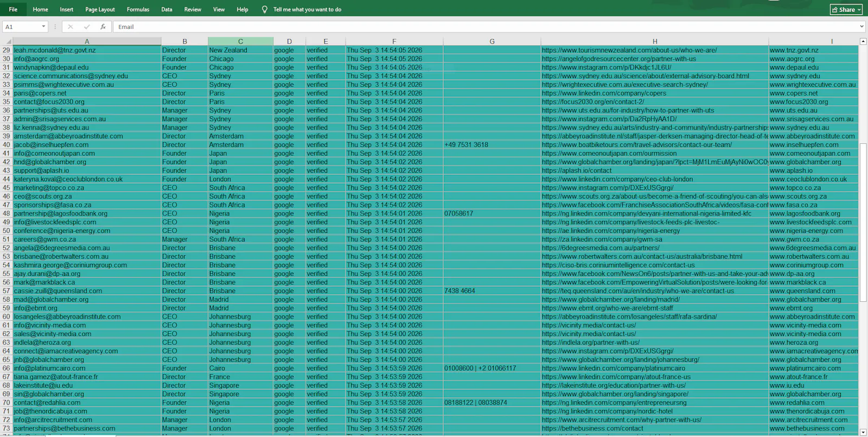Click cell careers@gwm.co.za
The image size is (868, 437).
pyautogui.click(x=87, y=239)
